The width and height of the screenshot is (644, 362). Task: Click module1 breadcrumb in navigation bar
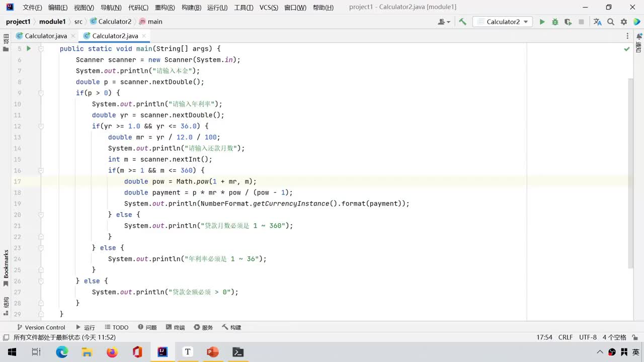[52, 22]
